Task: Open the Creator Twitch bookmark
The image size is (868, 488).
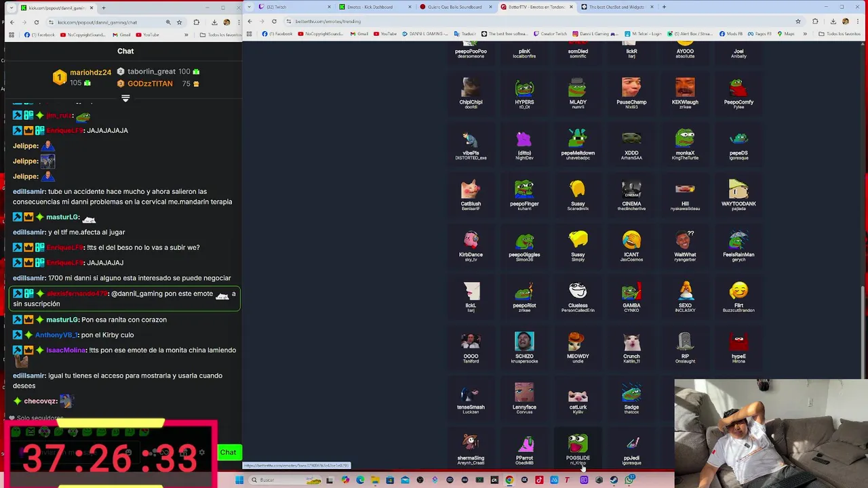Action: pyautogui.click(x=549, y=34)
